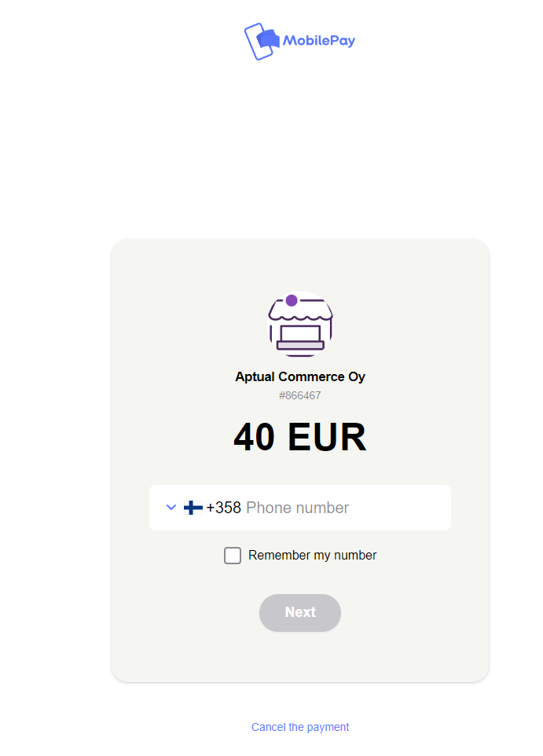Click the merchant storefront avatar icon
Image resolution: width=543 pixels, height=756 pixels.
pos(300,324)
